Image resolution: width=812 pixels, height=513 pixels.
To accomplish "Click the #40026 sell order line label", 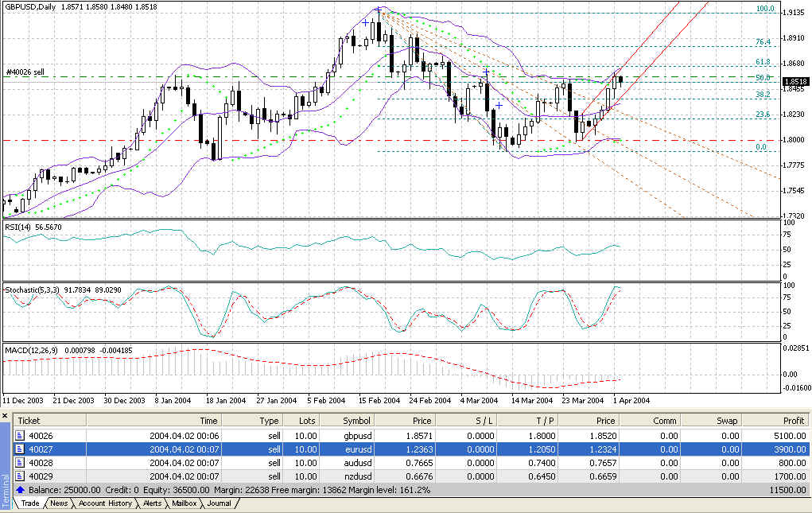I will [x=25, y=72].
